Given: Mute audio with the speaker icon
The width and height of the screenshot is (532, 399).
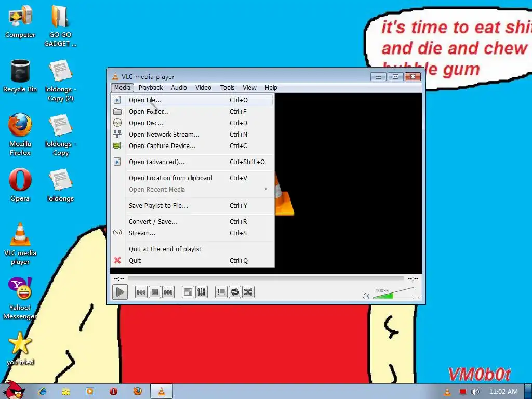Looking at the screenshot, I should (366, 296).
